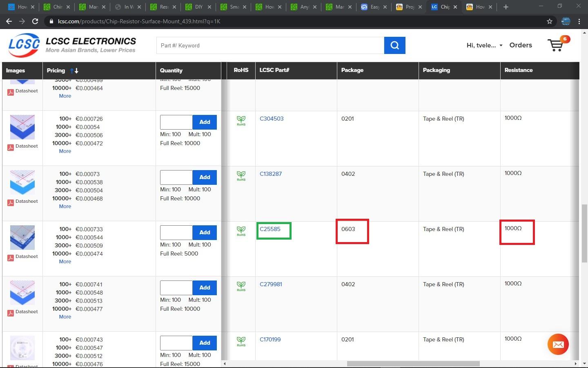This screenshot has width=588, height=368.
Task: Switch to the 'In W' browser tab
Action: pos(127,7)
